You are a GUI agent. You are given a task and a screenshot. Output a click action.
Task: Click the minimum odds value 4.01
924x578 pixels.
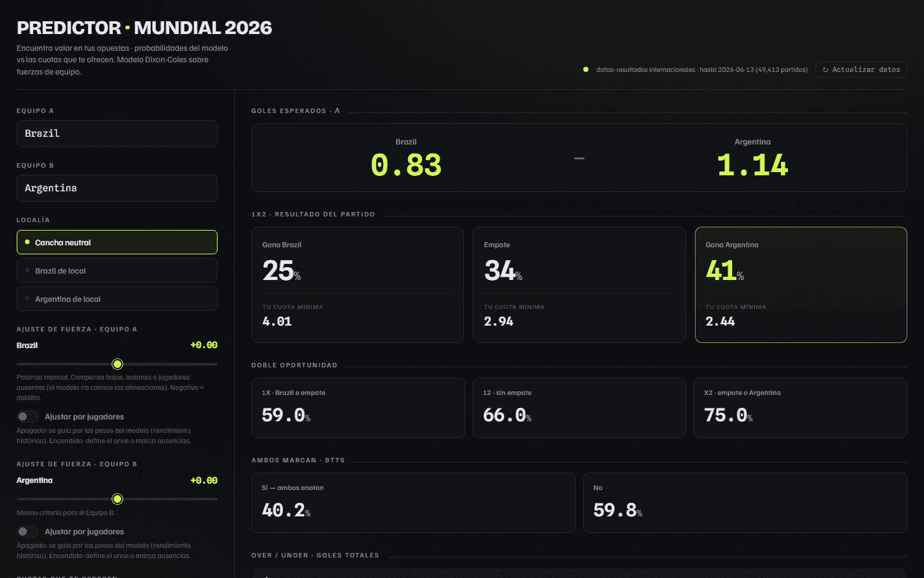tap(277, 321)
